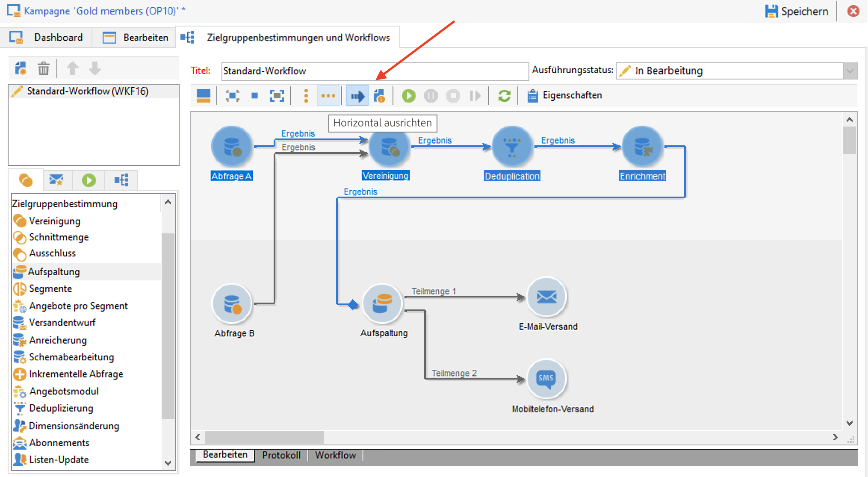Image resolution: width=868 pixels, height=477 pixels.
Task: Click the Mobiltelefon-Versand SMS node
Action: pos(546,379)
